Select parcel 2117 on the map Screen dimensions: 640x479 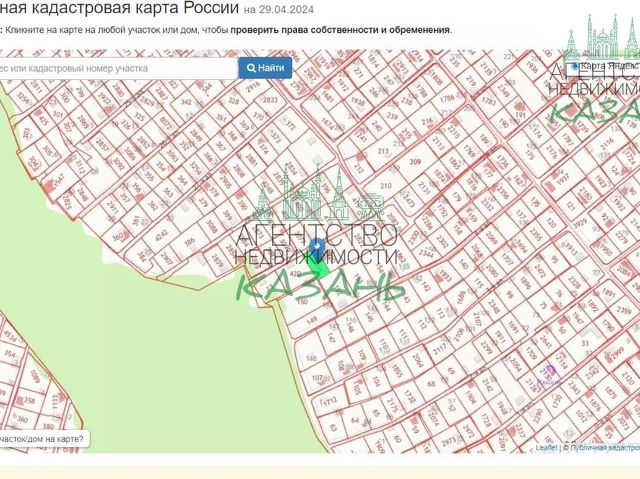(440, 349)
